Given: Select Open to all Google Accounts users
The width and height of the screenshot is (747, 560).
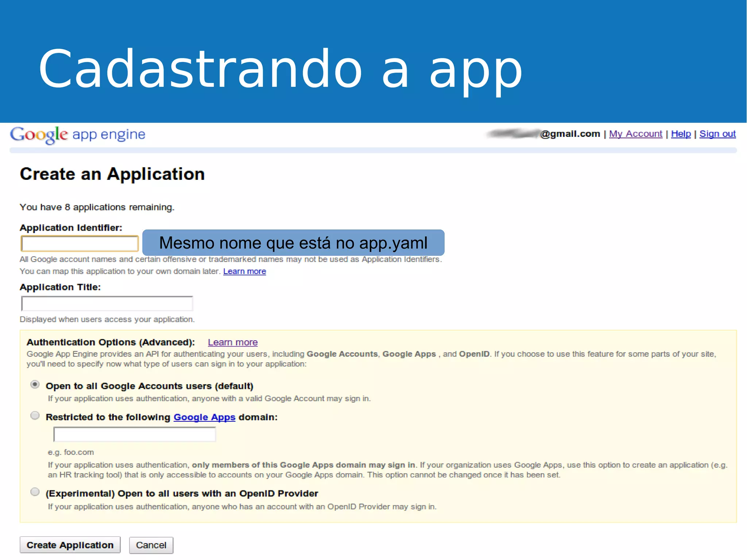Looking at the screenshot, I should [x=35, y=385].
